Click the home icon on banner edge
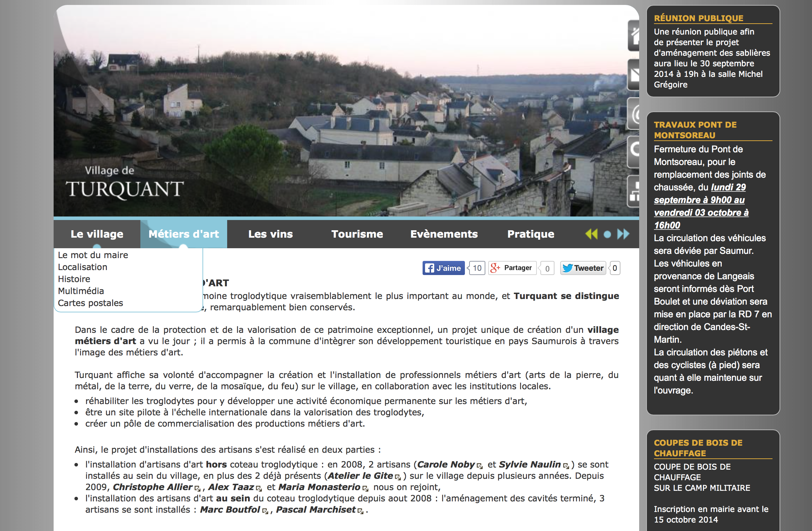 (634, 36)
